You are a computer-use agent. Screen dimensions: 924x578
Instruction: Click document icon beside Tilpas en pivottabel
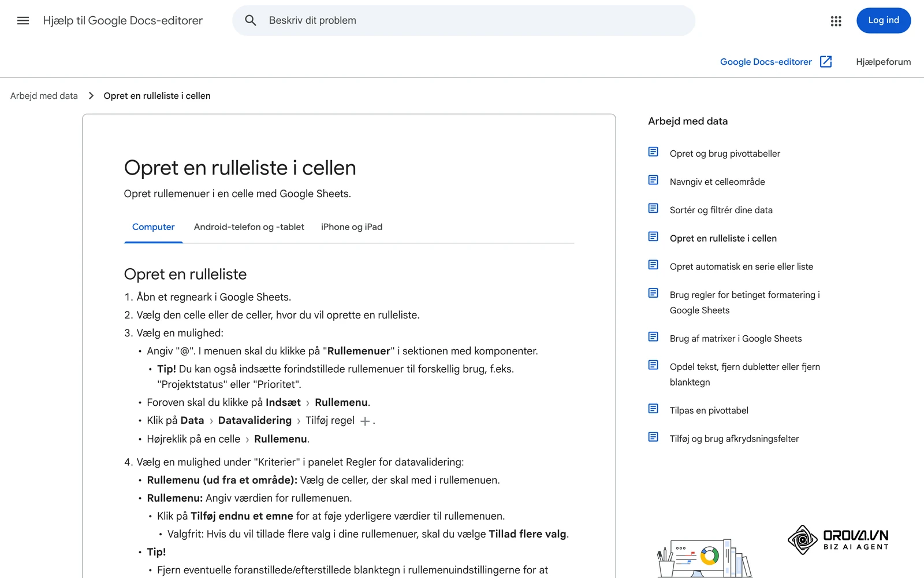[x=653, y=409]
